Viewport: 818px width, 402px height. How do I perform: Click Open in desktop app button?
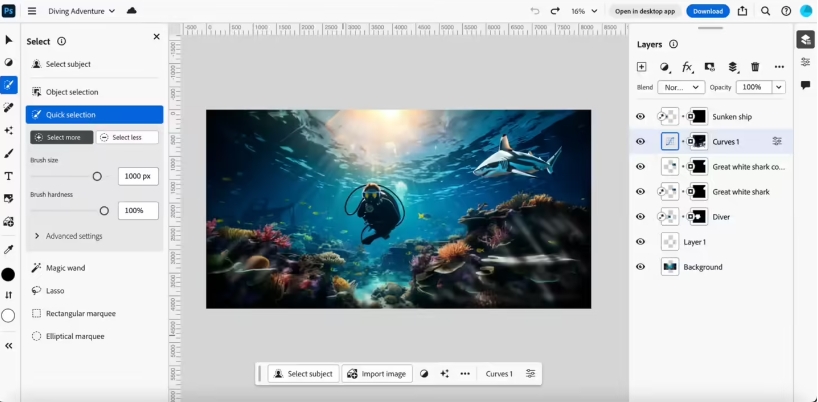pyautogui.click(x=645, y=11)
